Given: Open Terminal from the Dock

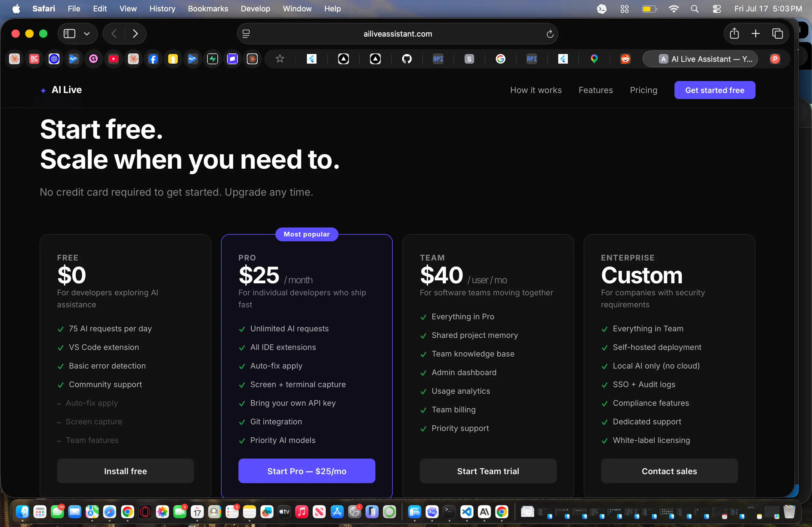Looking at the screenshot, I should (449, 511).
